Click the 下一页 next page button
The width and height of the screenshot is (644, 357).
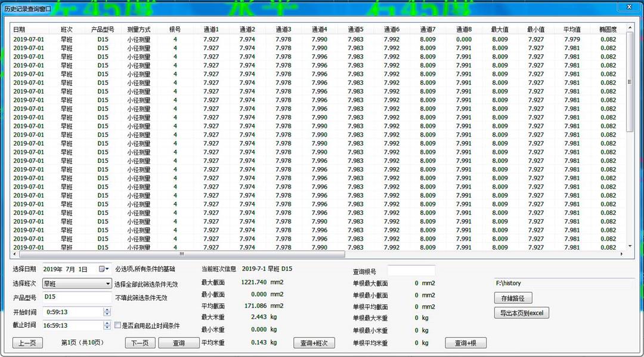click(140, 343)
